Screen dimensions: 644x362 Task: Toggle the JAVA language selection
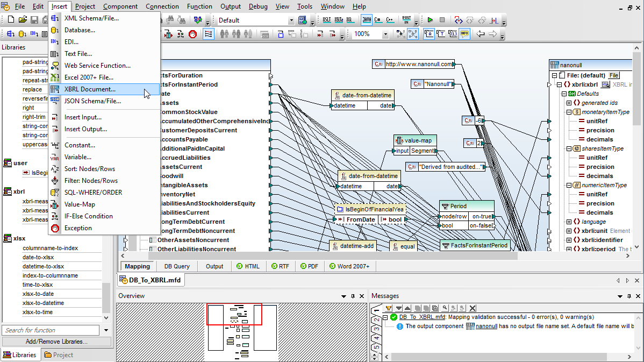[x=367, y=20]
